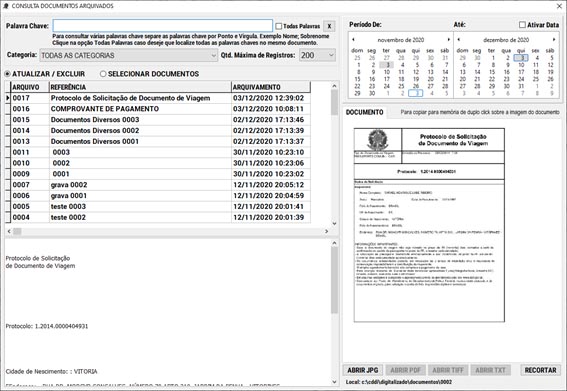Click the text preview scroll-up arrow
Image resolution: width=567 pixels, height=391 pixels.
click(x=334, y=243)
